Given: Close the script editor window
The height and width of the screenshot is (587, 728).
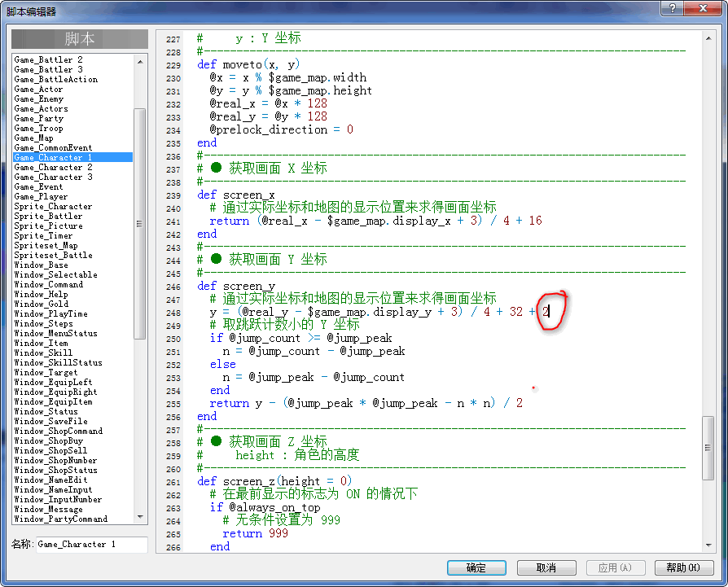Looking at the screenshot, I should point(703,8).
